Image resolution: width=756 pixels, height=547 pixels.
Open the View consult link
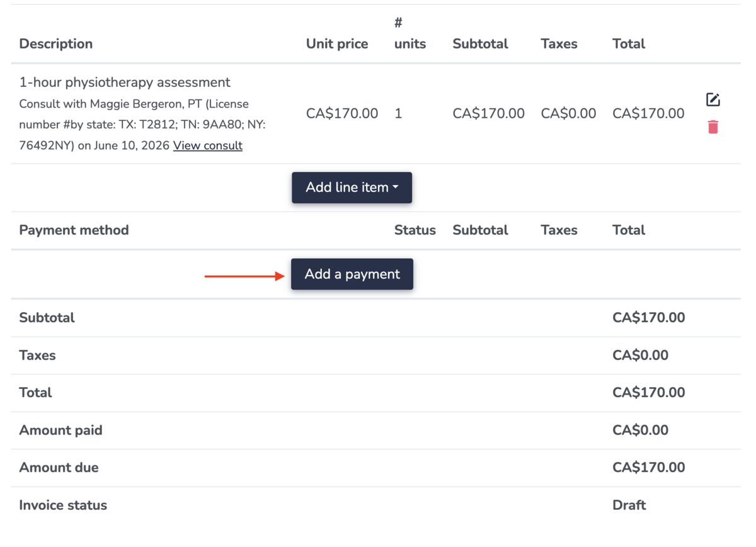tap(208, 145)
